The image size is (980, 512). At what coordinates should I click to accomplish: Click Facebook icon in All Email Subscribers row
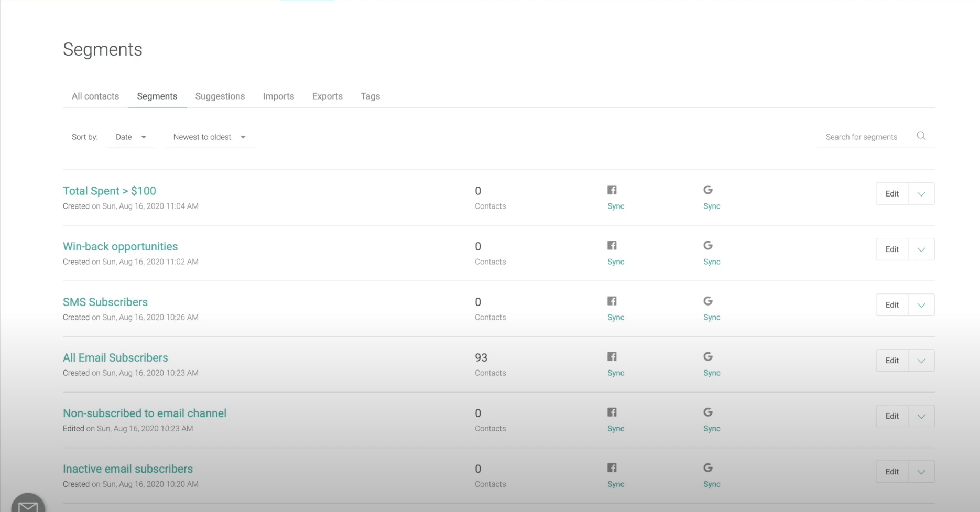612,356
